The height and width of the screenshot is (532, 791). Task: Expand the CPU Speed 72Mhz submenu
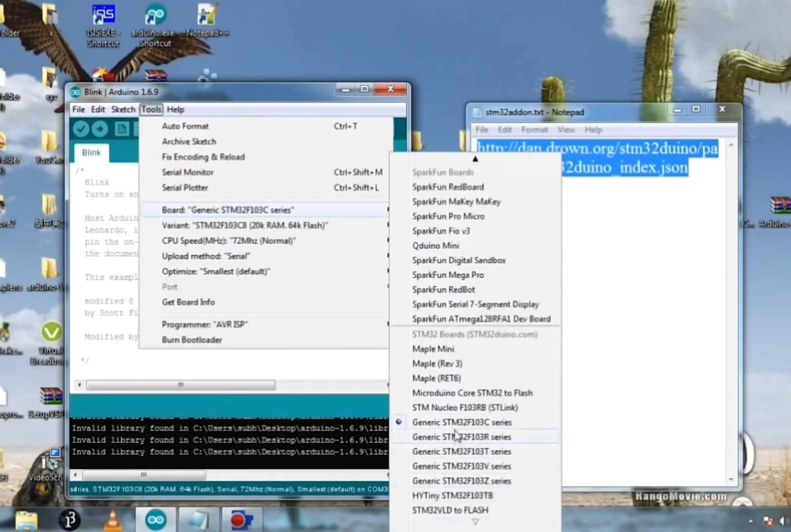click(x=229, y=240)
